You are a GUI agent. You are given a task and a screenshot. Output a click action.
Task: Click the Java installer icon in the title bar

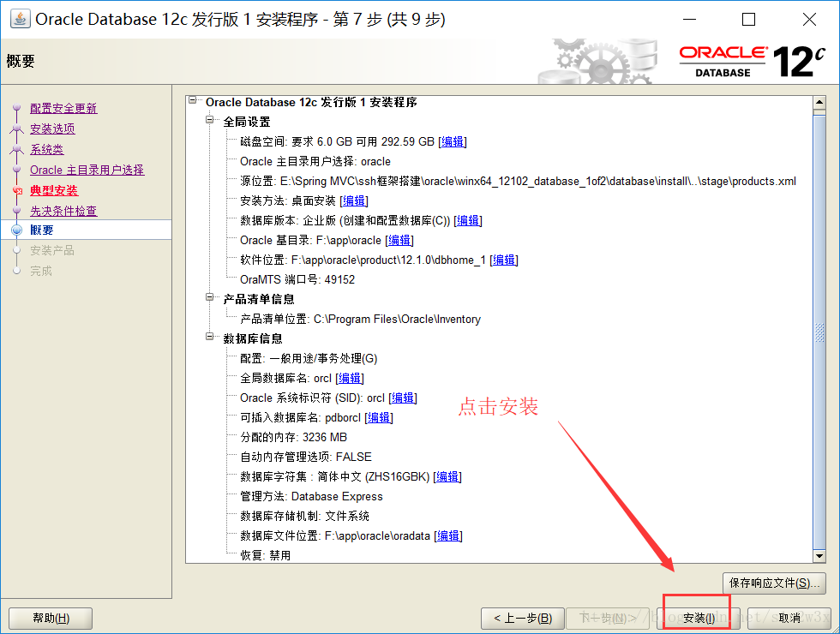pos(21,19)
